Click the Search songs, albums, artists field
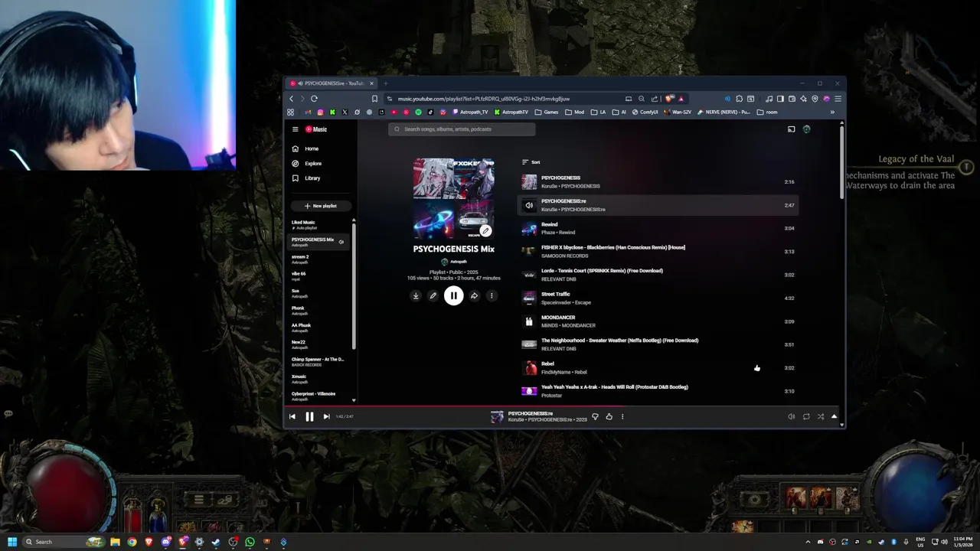This screenshot has height=551, width=980. click(462, 129)
